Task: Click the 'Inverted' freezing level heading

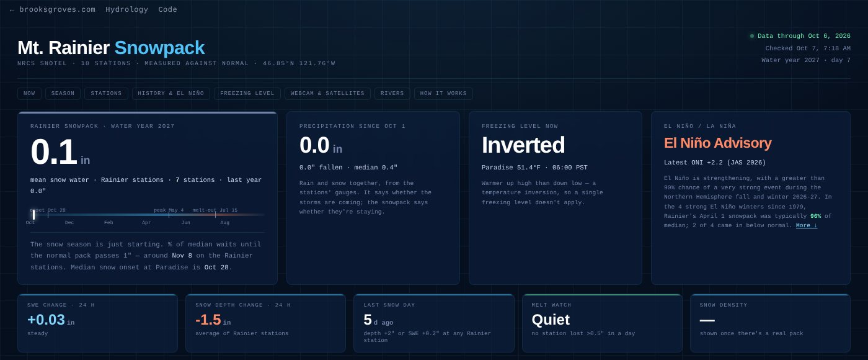Action: point(523,145)
